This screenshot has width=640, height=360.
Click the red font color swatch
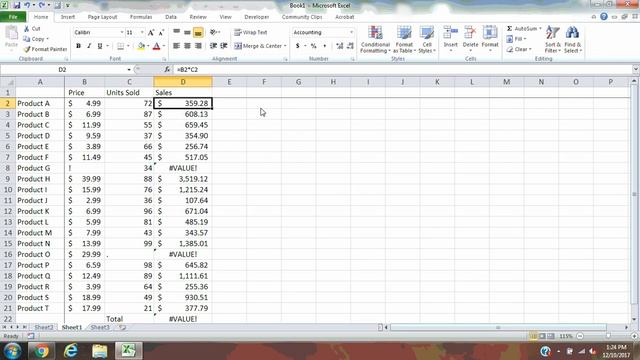pos(156,46)
